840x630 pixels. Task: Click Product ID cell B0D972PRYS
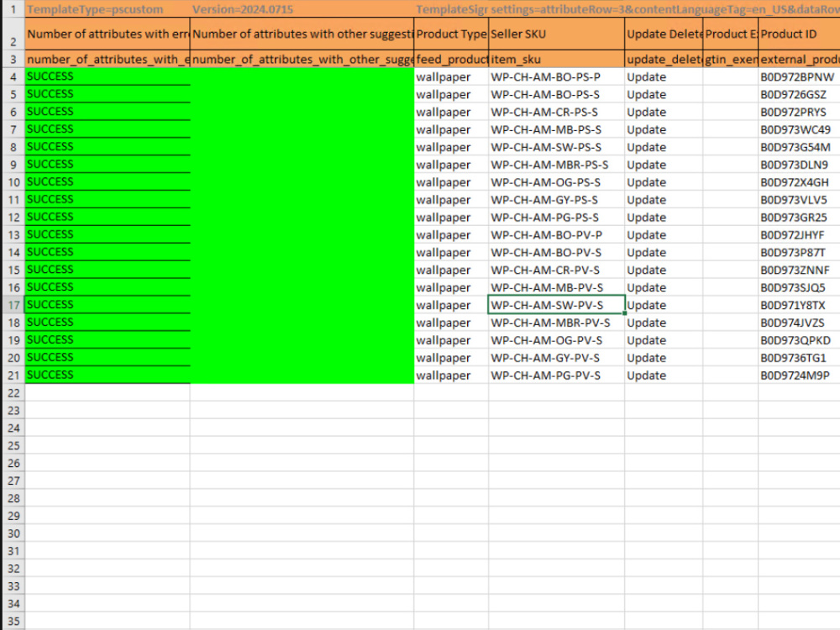tap(799, 112)
